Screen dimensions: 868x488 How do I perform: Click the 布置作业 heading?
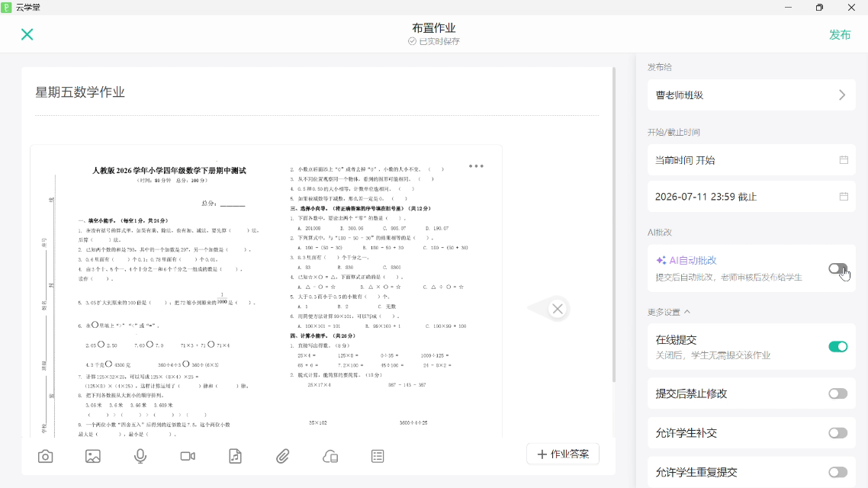point(434,27)
